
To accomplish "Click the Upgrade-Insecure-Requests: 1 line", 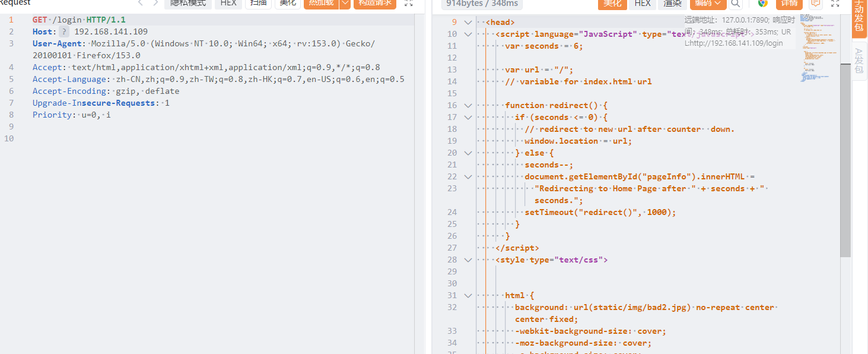I will click(101, 103).
